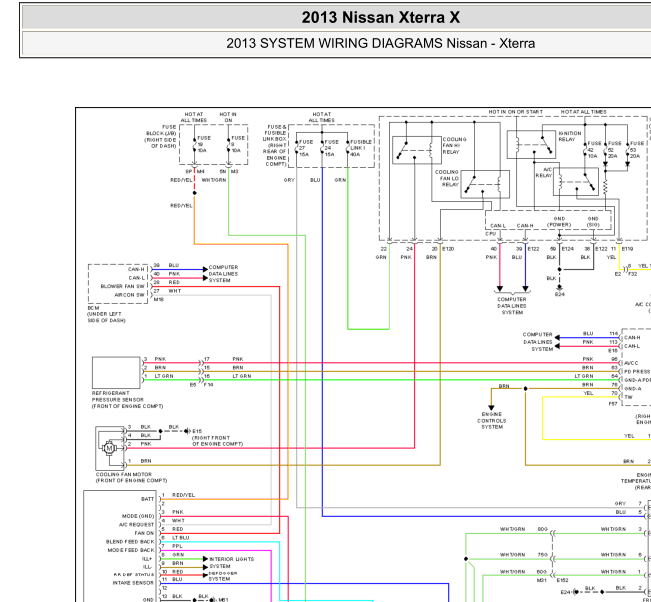Select the BATT pin label

tap(147, 499)
